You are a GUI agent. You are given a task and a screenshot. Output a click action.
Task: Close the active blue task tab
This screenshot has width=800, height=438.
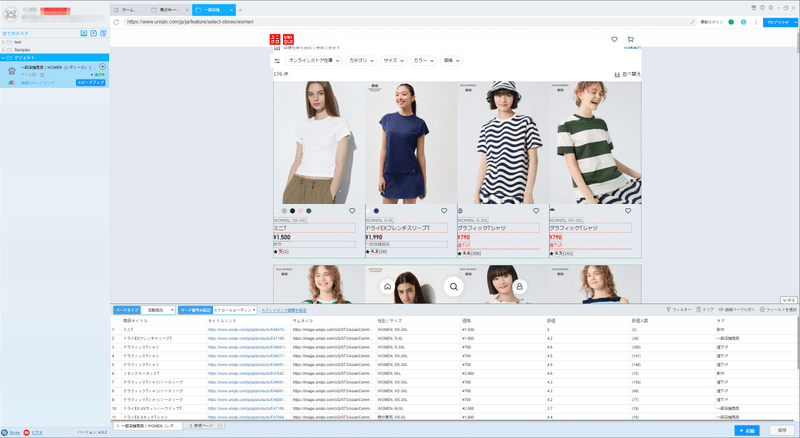click(x=232, y=10)
